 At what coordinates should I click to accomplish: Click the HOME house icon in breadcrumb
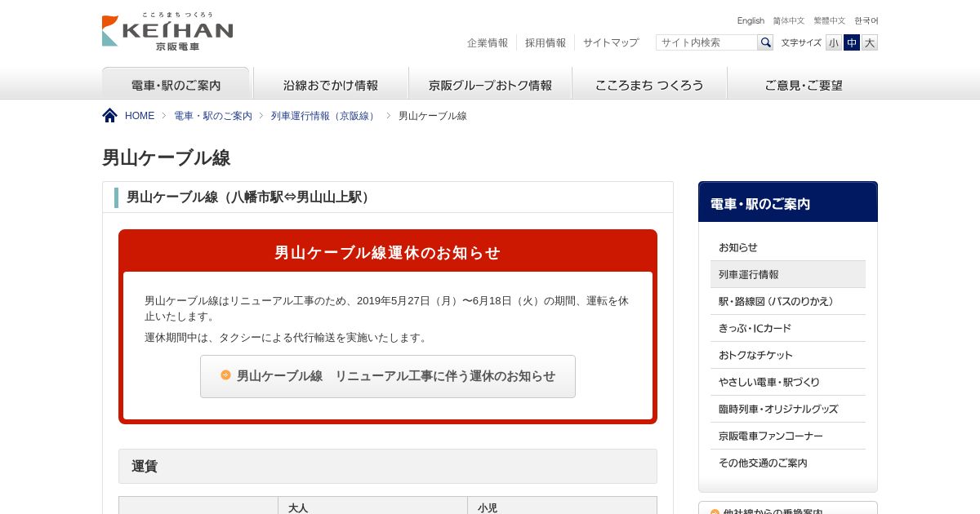point(110,116)
